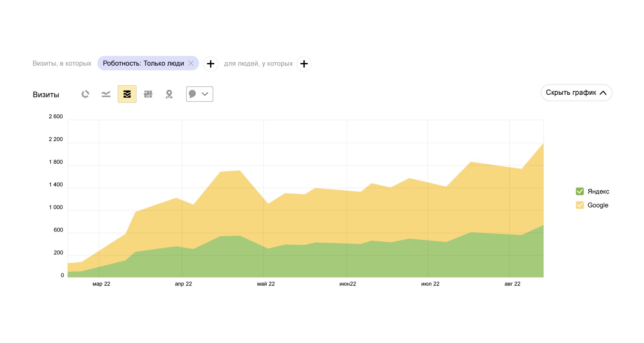The height and width of the screenshot is (343, 644).
Task: Click the 'Визиты' metric label
Action: [x=46, y=95]
